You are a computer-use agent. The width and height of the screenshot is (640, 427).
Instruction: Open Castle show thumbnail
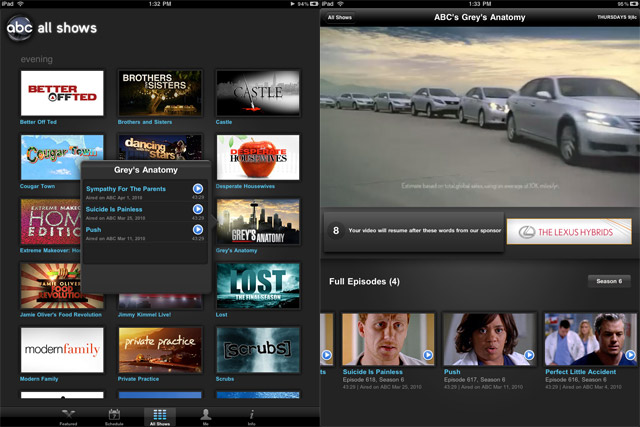[x=258, y=93]
